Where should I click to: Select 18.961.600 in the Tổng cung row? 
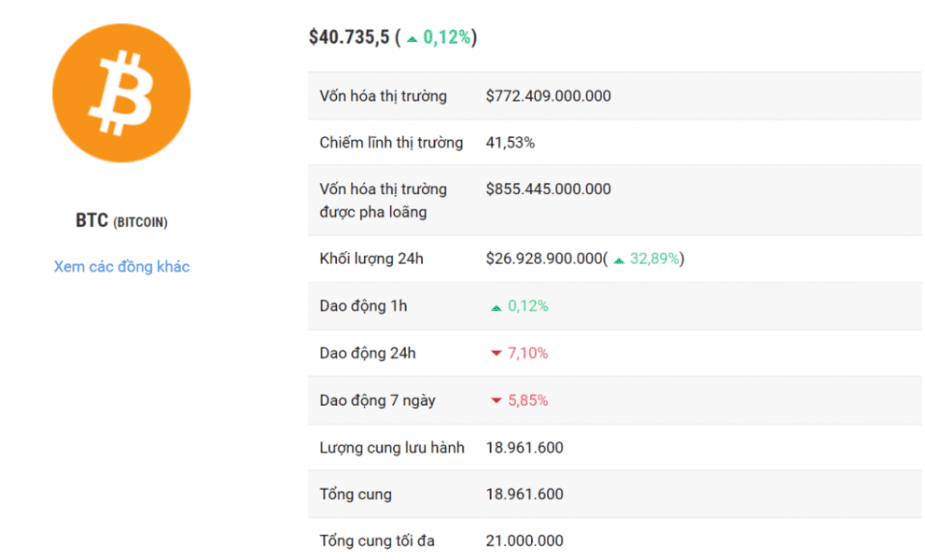[x=525, y=494]
